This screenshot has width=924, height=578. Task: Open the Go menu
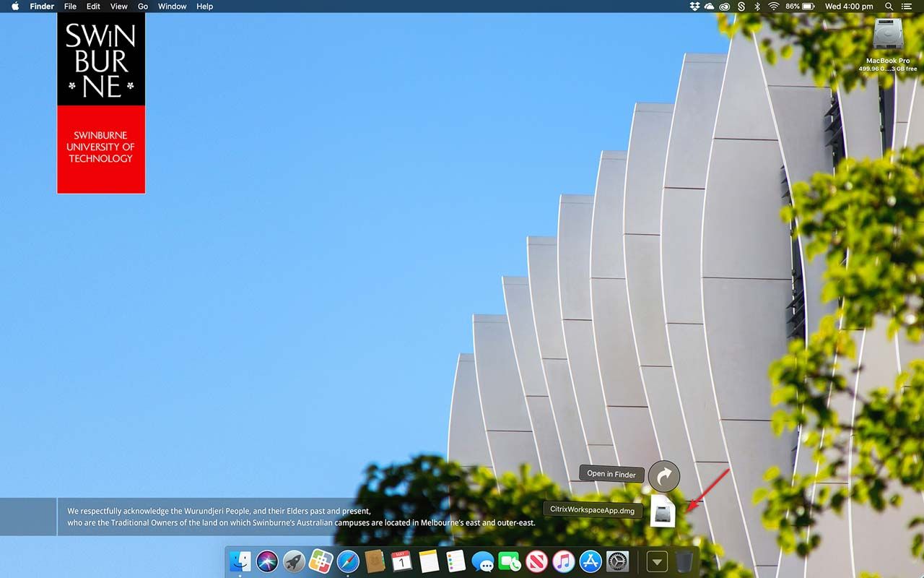click(x=143, y=7)
